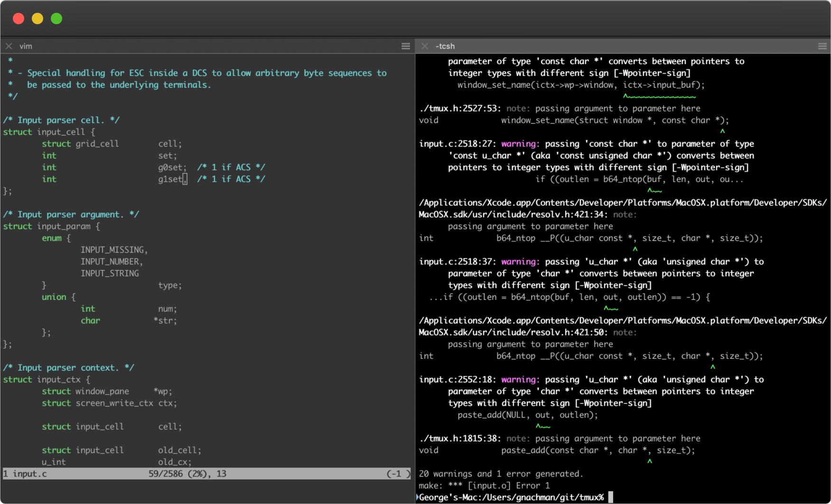The width and height of the screenshot is (831, 504).
Task: Click 'struct input_ctx {' declaration line
Action: tap(47, 380)
